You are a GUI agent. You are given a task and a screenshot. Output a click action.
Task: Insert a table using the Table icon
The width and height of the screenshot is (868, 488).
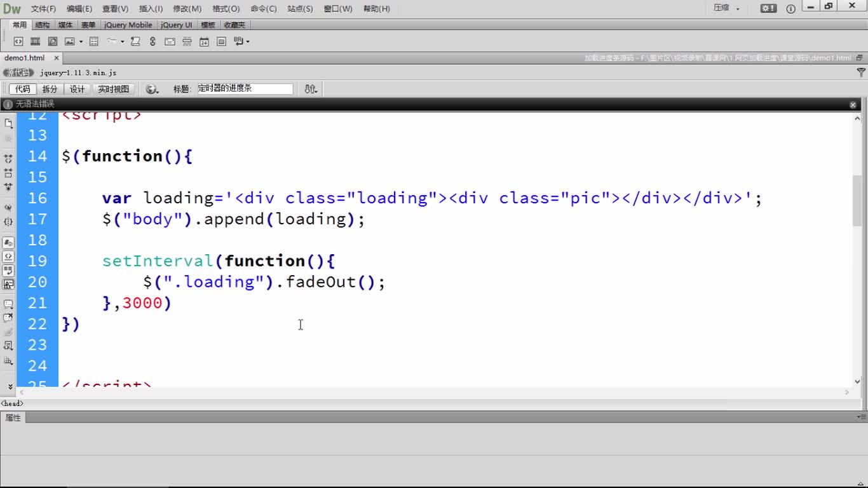94,41
